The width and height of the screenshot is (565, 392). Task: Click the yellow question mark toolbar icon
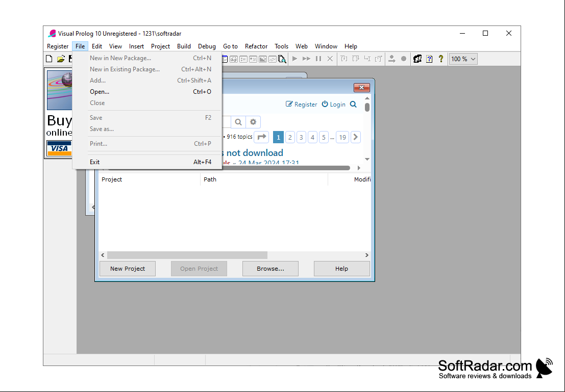point(441,59)
